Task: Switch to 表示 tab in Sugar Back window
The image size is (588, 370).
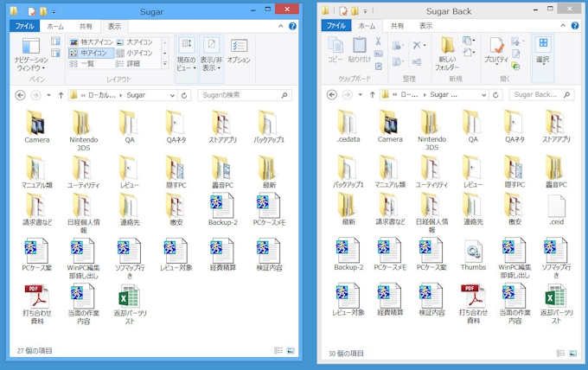Action: pos(425,26)
